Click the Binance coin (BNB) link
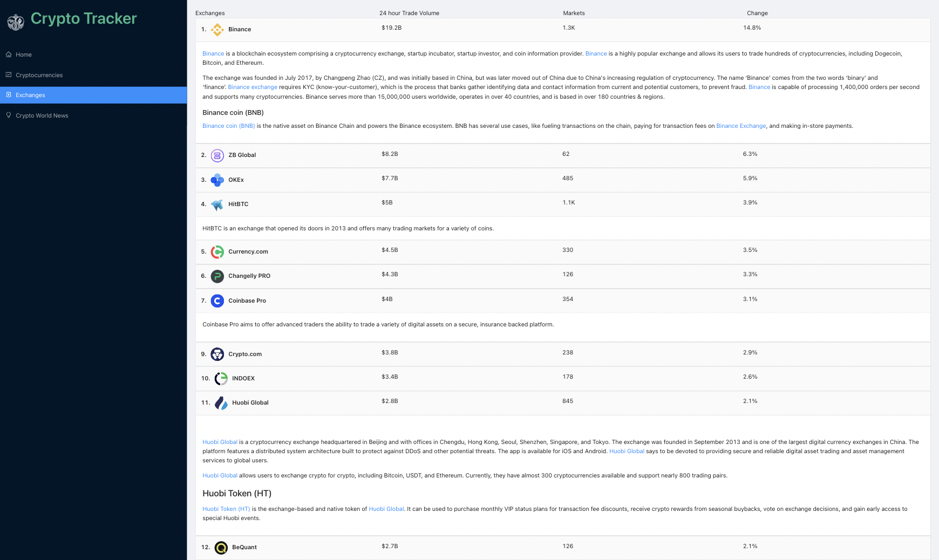The height and width of the screenshot is (560, 939). (228, 126)
